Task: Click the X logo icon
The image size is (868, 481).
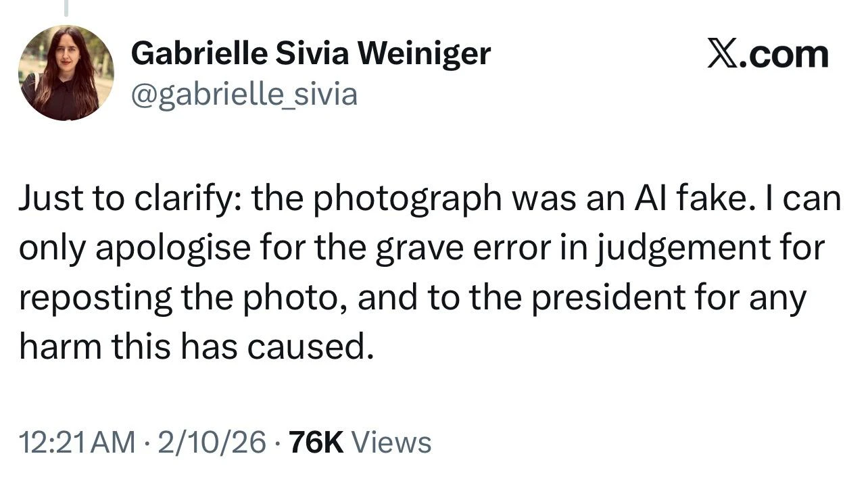Action: coord(721,54)
